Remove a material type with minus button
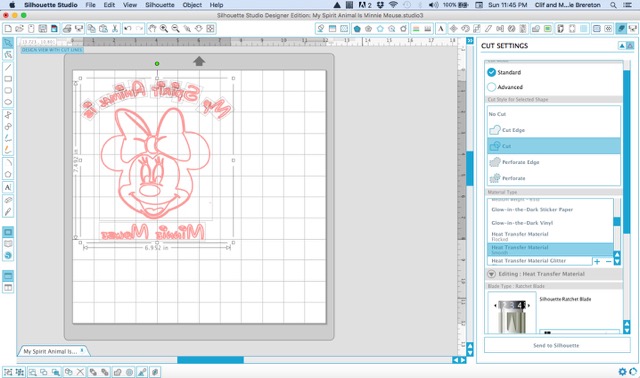This screenshot has width=640, height=378. (x=609, y=261)
